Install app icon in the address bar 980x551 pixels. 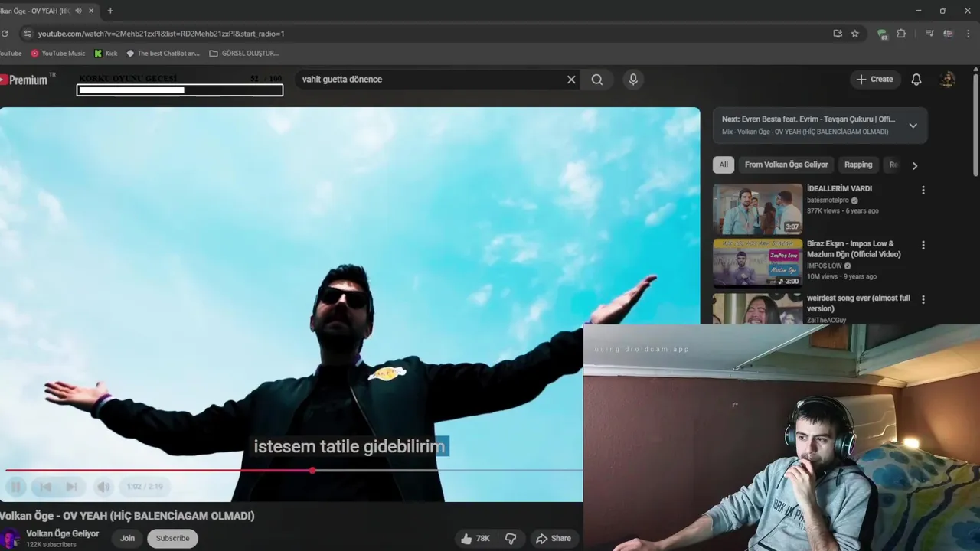(x=838, y=34)
